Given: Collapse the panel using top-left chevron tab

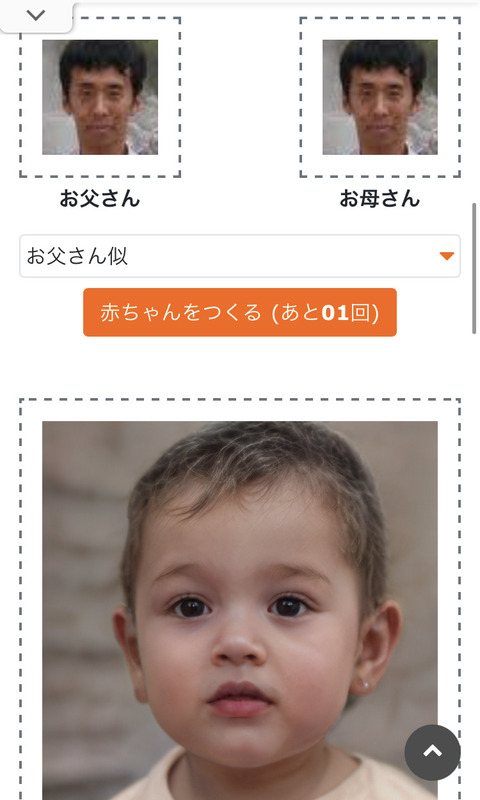Looking at the screenshot, I should [x=36, y=16].
